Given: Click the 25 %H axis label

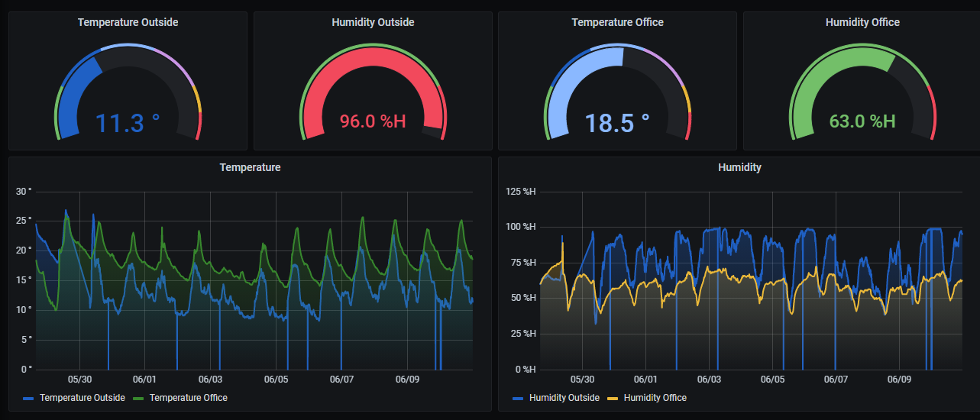Looking at the screenshot, I should pos(523,334).
